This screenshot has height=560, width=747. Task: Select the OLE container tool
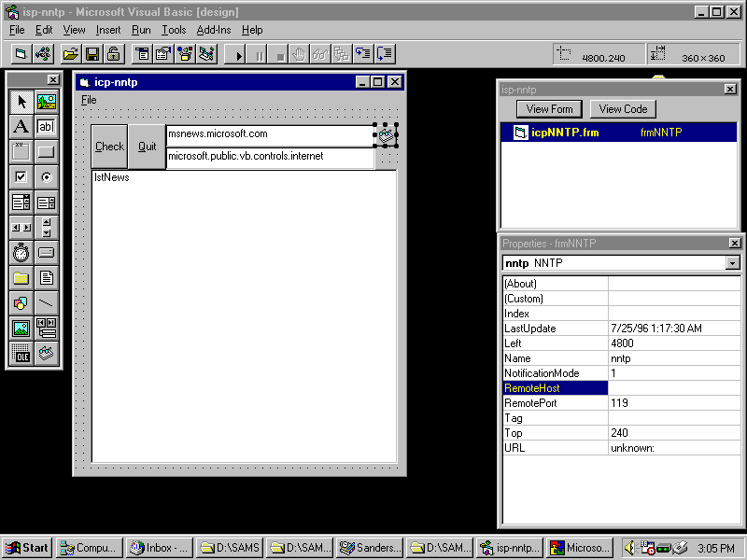click(x=21, y=353)
